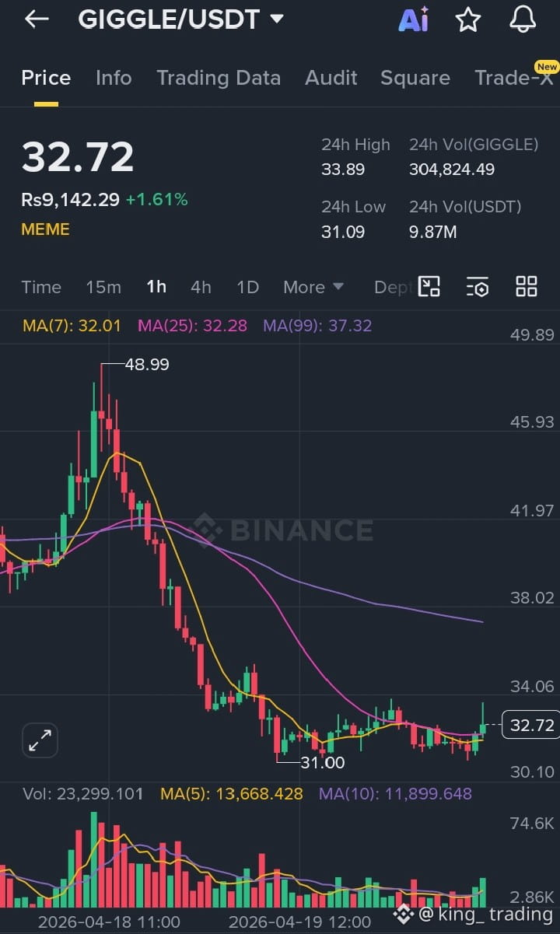Add pair to favorites with star icon
This screenshot has height=934, width=560.
click(x=467, y=20)
